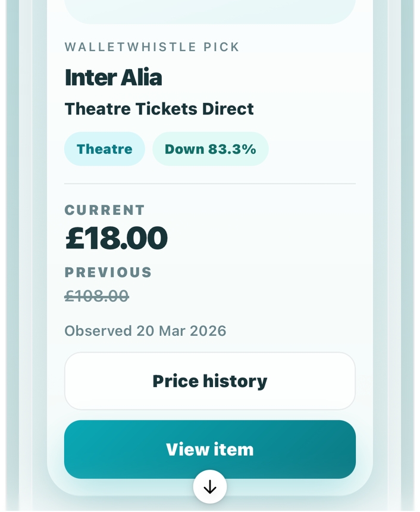This screenshot has height=512, width=420.
Task: Click the struck-through previous price £108.00
Action: pos(96,296)
